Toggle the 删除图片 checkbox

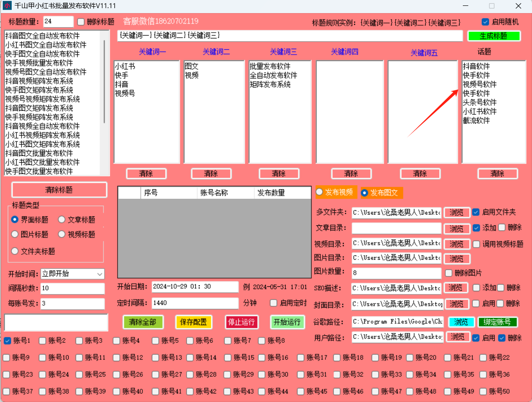(448, 273)
